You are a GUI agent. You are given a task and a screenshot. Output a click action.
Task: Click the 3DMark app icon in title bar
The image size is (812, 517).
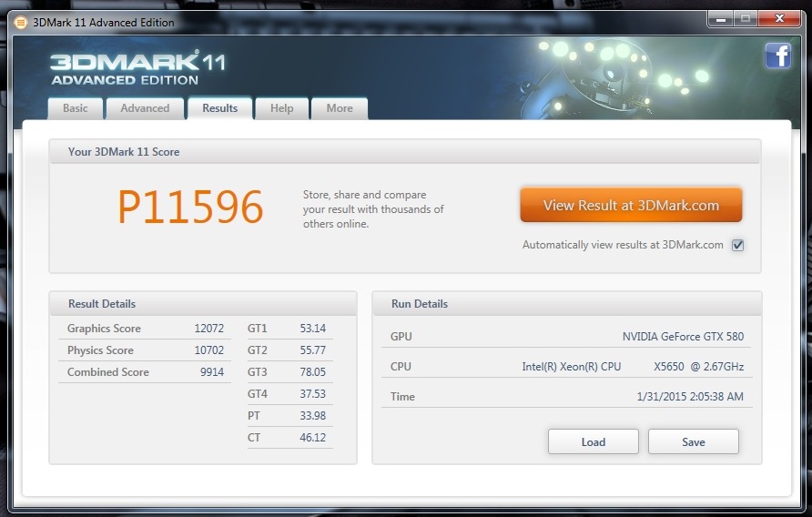[20, 22]
